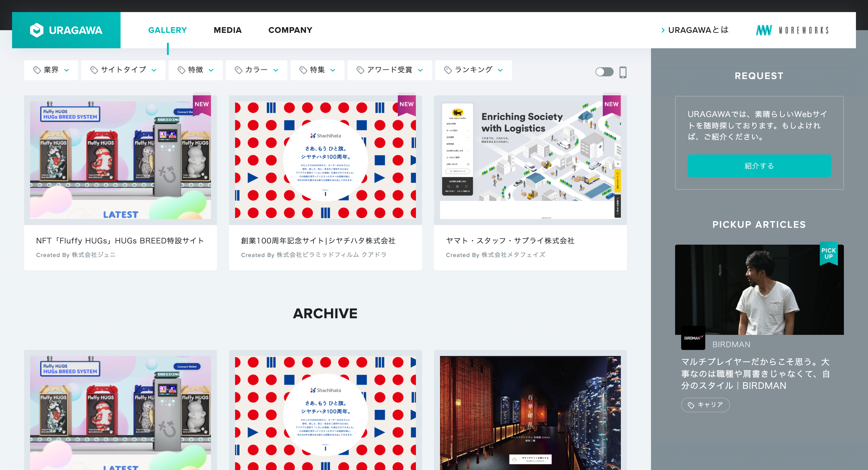
Task: Click Created By 株式会社メタフェイズ text
Action: tap(495, 255)
